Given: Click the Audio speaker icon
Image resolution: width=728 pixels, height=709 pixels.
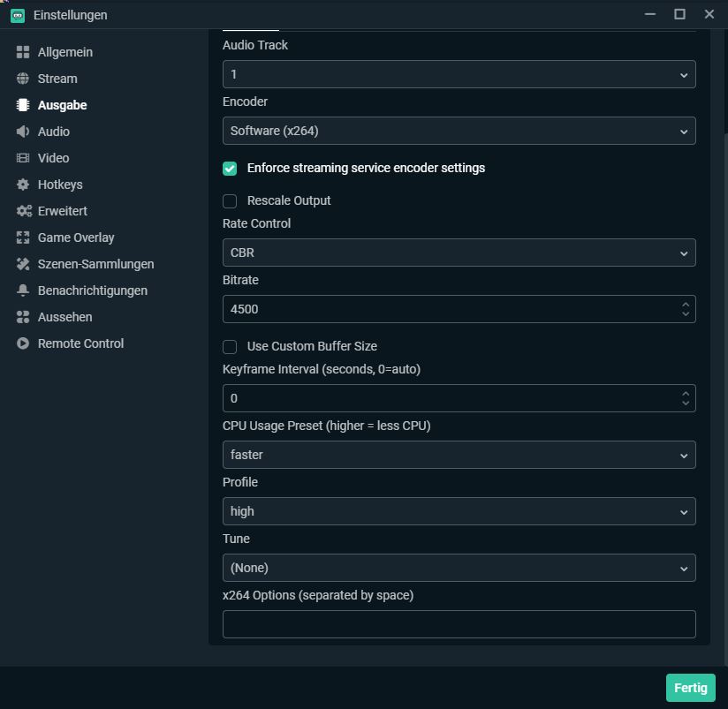Looking at the screenshot, I should (23, 132).
